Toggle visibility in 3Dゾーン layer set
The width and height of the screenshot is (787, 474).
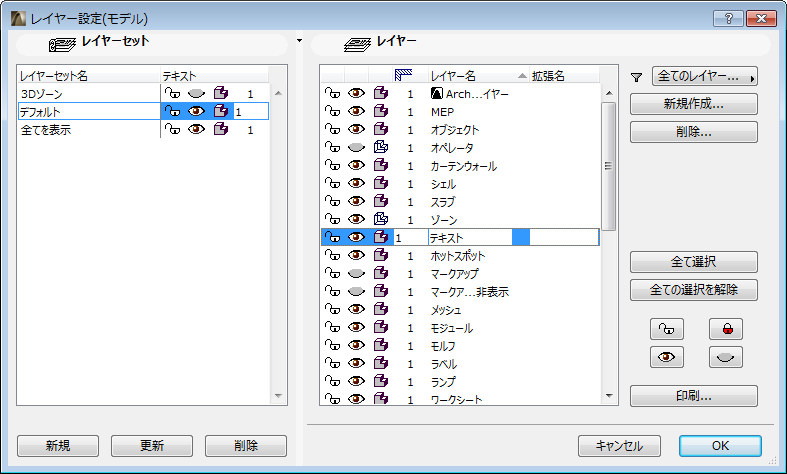tap(196, 93)
